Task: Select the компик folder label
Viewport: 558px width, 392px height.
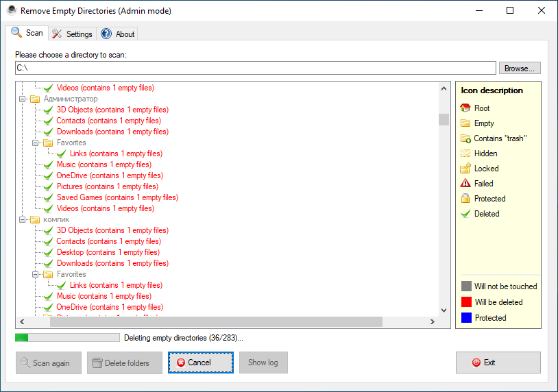Action: (56, 219)
